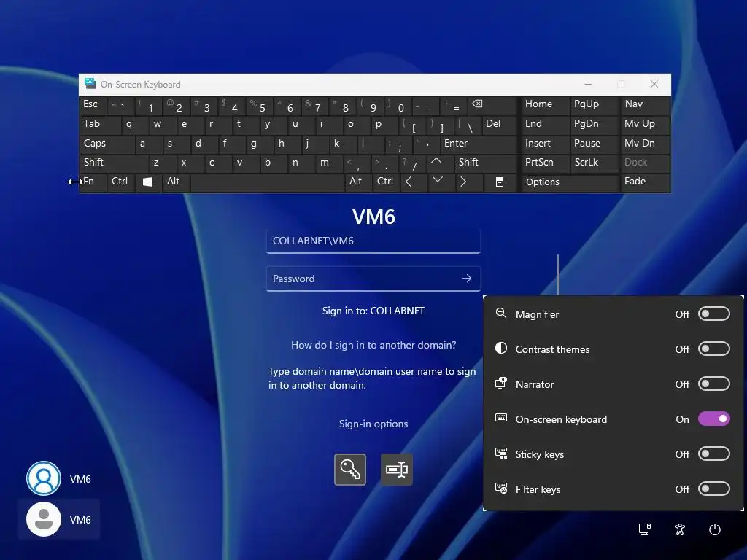Click the End key on keyboard
The width and height of the screenshot is (747, 560).
(544, 124)
